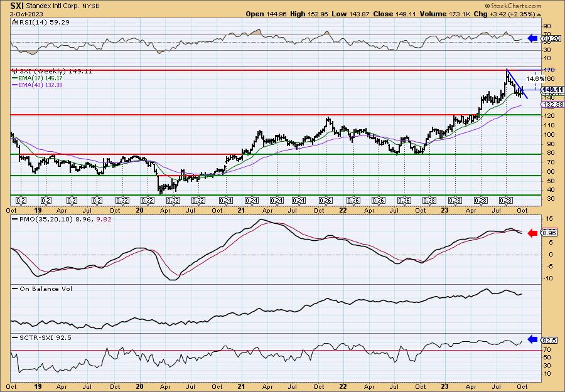Select the 92.5 SCTR tag on right axis
The width and height of the screenshot is (565, 392).
(x=549, y=340)
